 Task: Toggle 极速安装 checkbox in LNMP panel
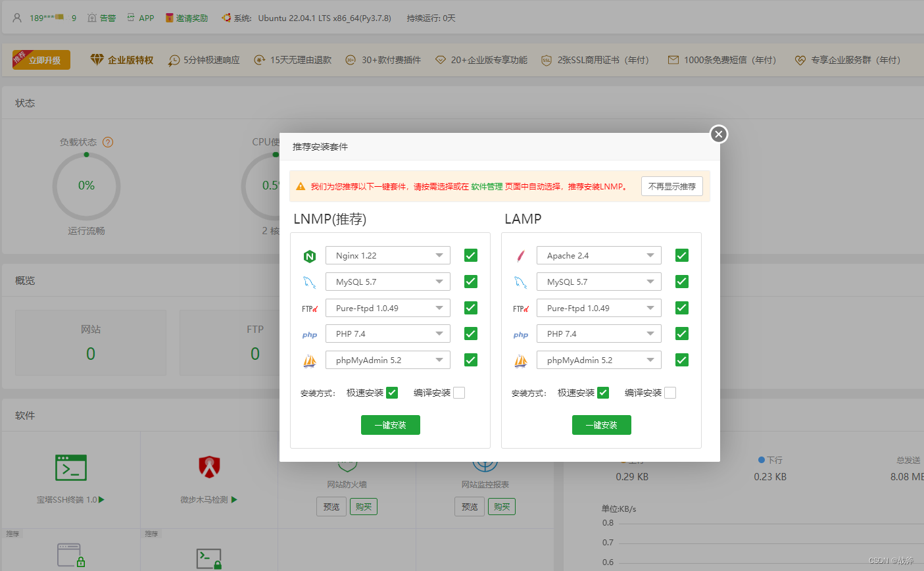coord(392,393)
